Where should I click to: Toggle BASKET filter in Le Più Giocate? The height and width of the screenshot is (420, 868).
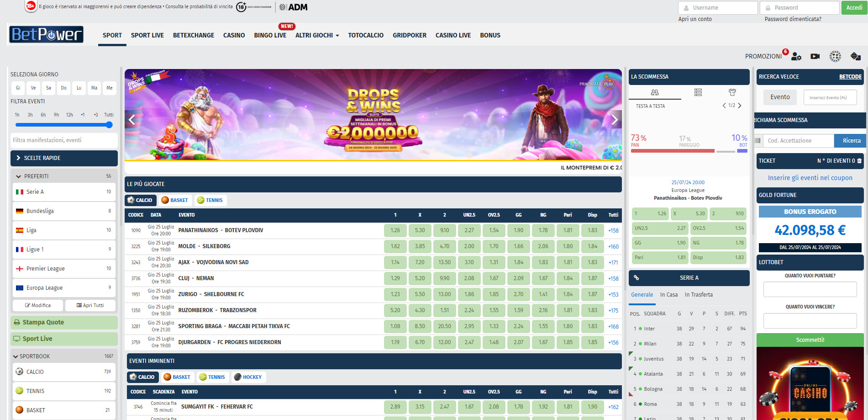pos(175,200)
